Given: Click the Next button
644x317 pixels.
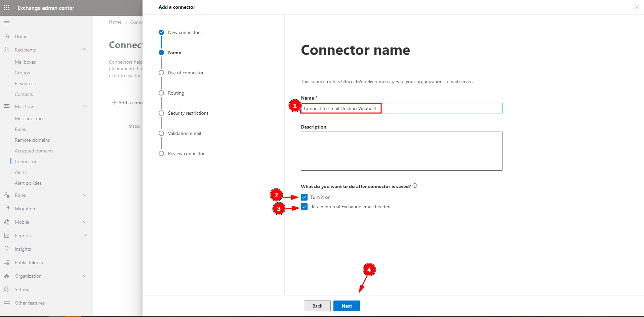Looking at the screenshot, I should click(x=347, y=306).
